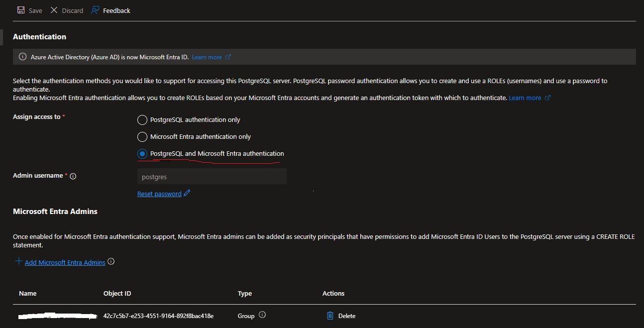Screen dimensions: 644x328
Task: Click the trash can Delete icon
Action: click(330, 316)
